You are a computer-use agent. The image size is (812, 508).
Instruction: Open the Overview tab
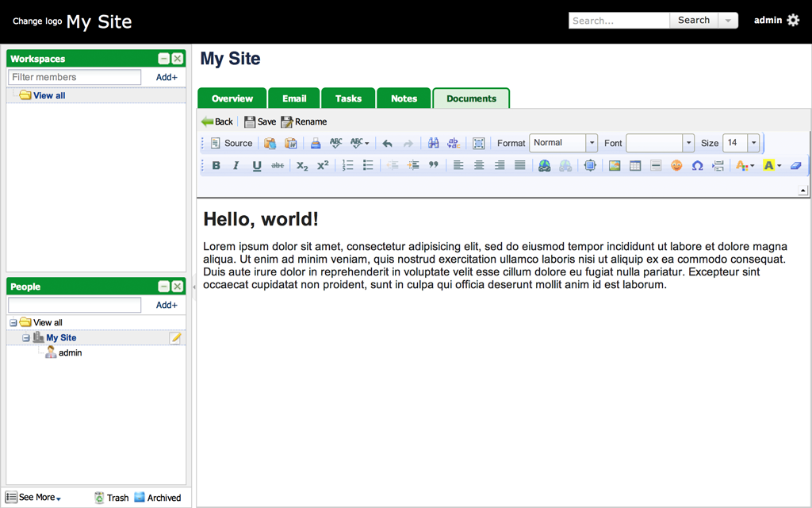pyautogui.click(x=232, y=98)
